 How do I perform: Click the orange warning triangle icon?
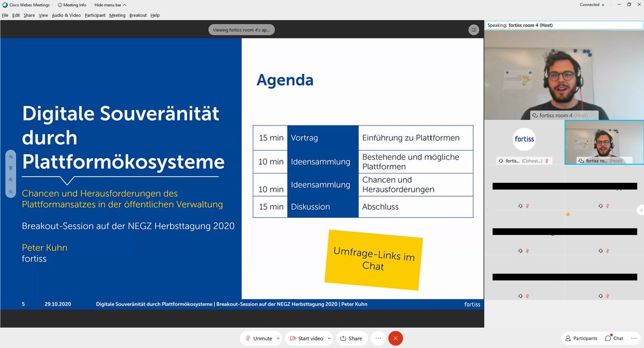[568, 214]
